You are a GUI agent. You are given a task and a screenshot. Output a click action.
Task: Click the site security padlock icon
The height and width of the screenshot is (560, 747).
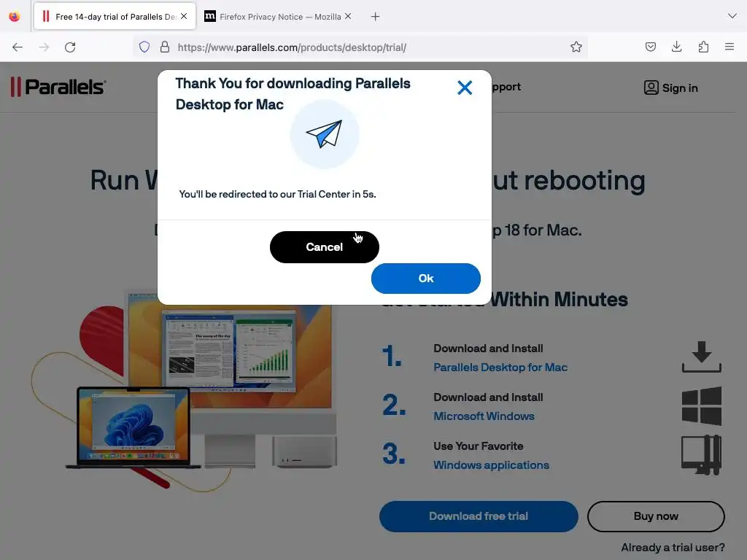pyautogui.click(x=165, y=47)
